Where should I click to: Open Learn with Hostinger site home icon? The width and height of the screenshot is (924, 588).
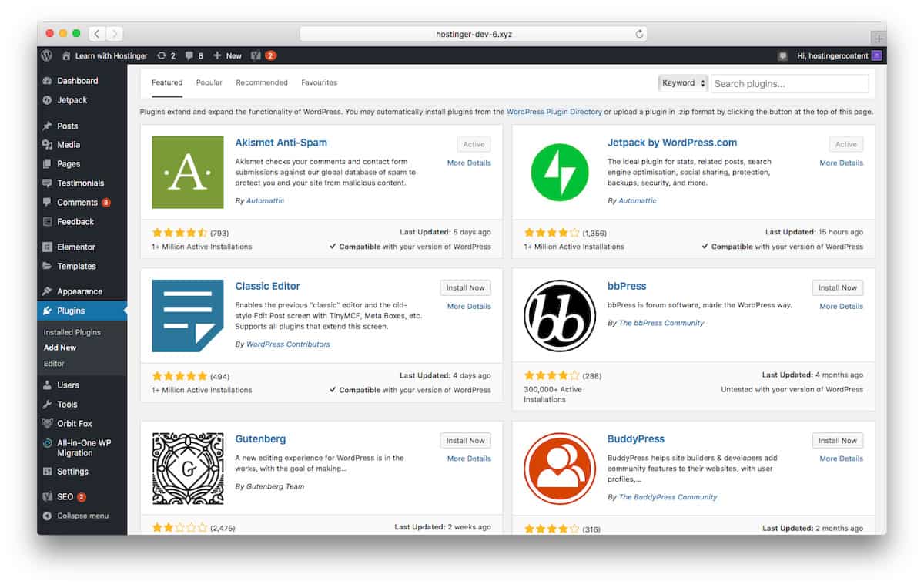66,55
